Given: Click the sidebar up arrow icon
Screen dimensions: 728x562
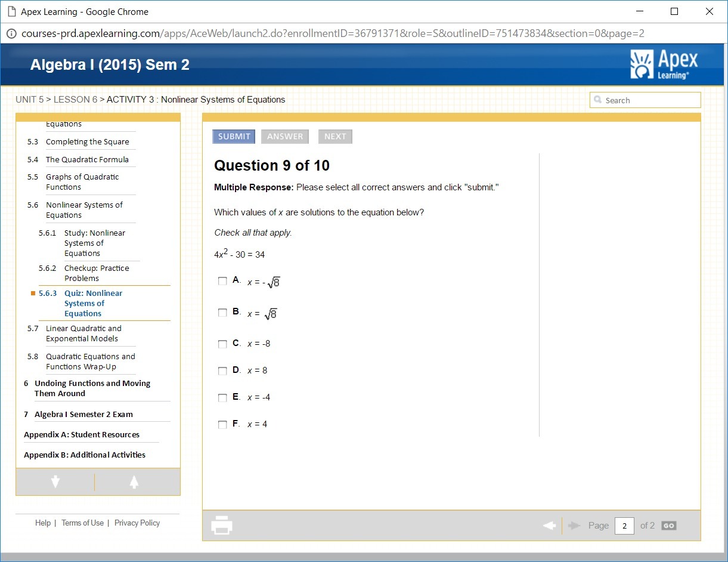Looking at the screenshot, I should (x=134, y=482).
